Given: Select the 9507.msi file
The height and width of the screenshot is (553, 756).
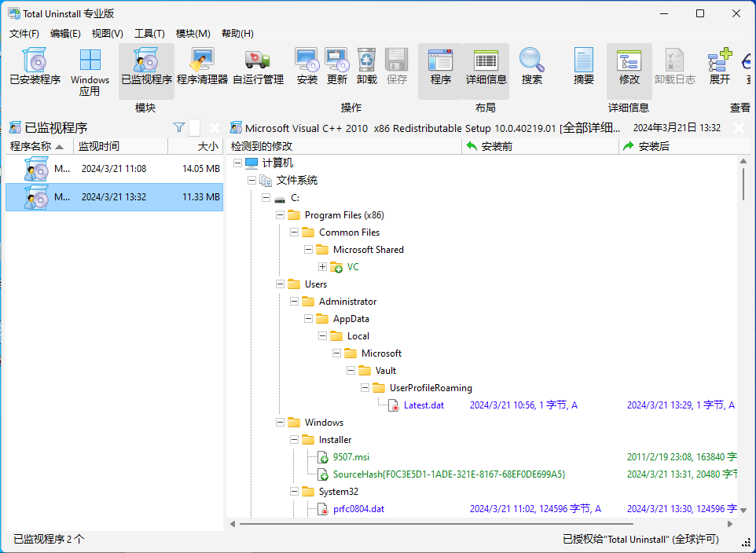Looking at the screenshot, I should click(x=351, y=457).
